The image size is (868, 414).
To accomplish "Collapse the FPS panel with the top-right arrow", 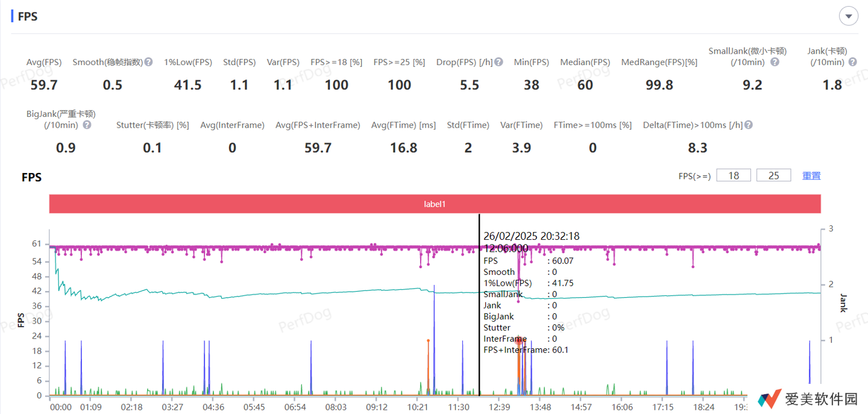I will 849,16.
